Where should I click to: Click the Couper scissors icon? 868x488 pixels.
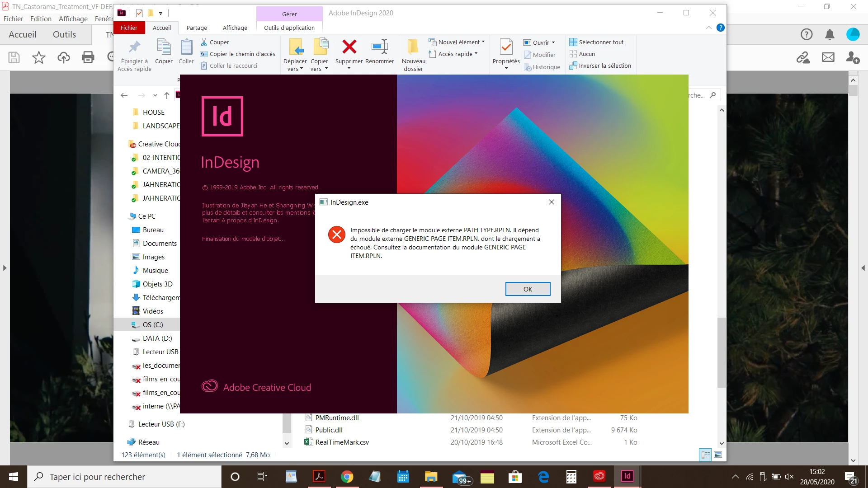tap(204, 42)
